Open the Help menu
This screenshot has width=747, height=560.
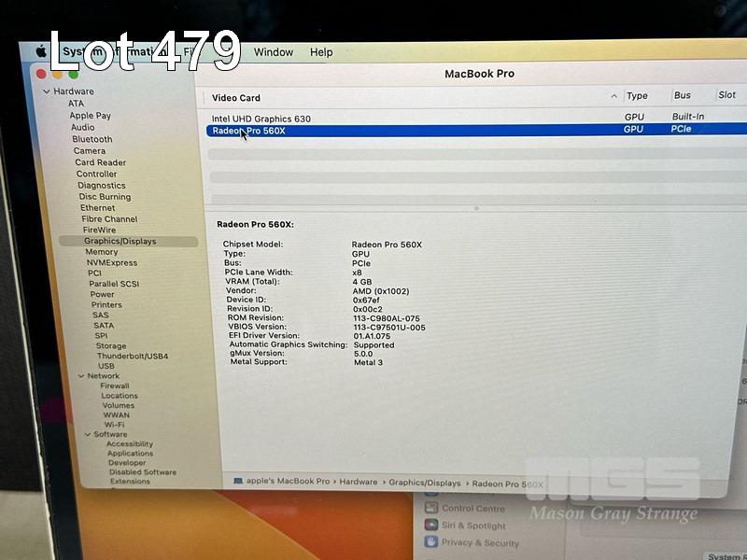[x=321, y=52]
